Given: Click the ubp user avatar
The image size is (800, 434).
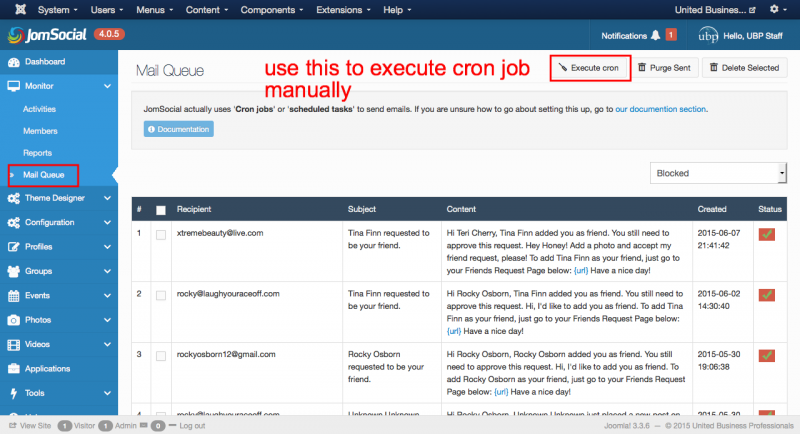Looking at the screenshot, I should (708, 35).
